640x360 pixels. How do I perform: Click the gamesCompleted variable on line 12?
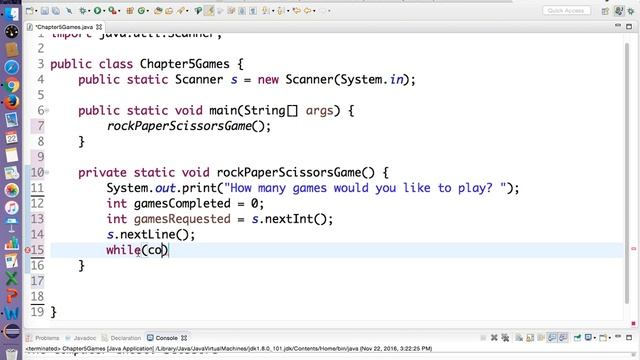click(182, 203)
